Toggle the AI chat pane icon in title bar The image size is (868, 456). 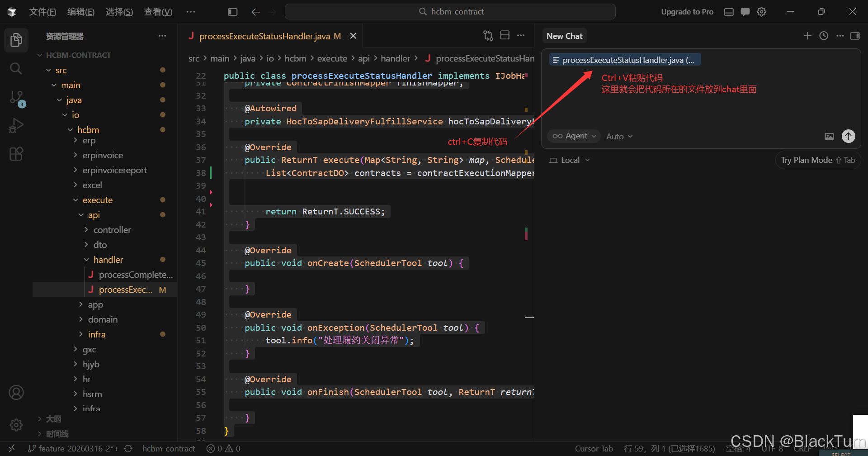pyautogui.click(x=745, y=12)
